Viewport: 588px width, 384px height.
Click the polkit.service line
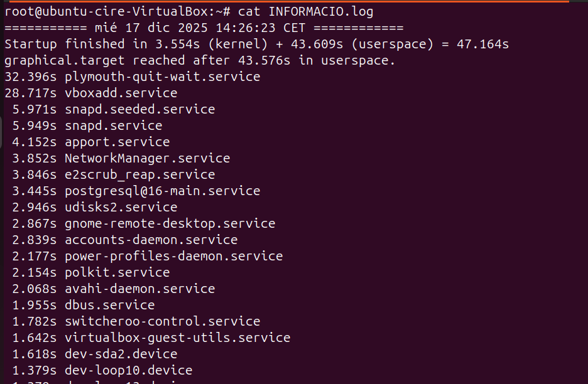coord(117,272)
